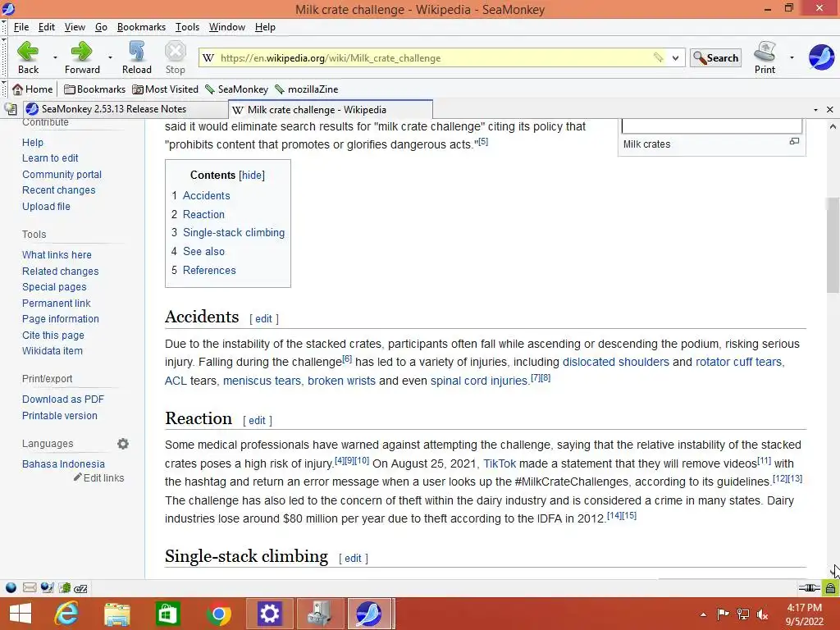Open Browser from status bar component icon
840x630 pixels.
[x=11, y=587]
